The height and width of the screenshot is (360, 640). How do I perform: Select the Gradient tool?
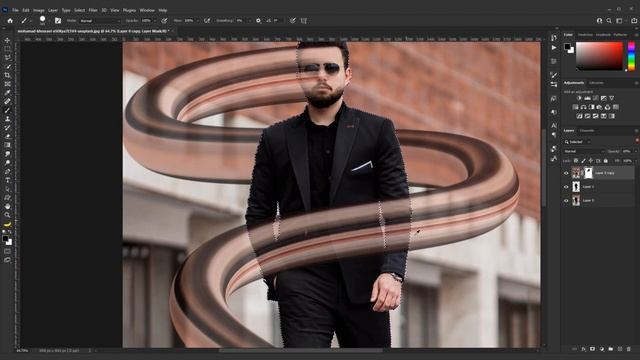coord(7,145)
